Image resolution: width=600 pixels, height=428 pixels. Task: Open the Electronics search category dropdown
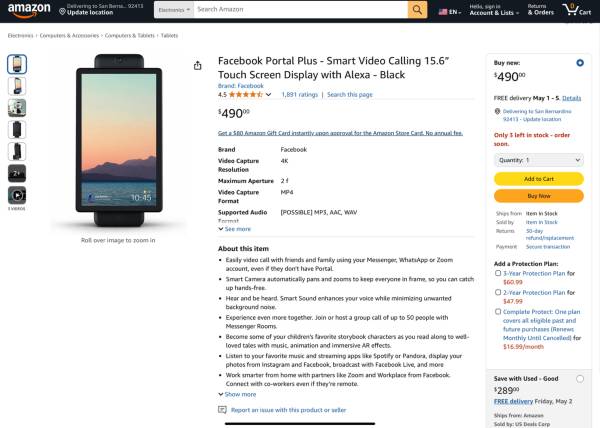(173, 10)
